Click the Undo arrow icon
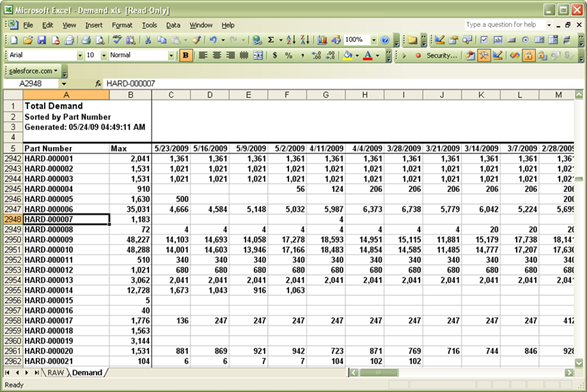 213,40
